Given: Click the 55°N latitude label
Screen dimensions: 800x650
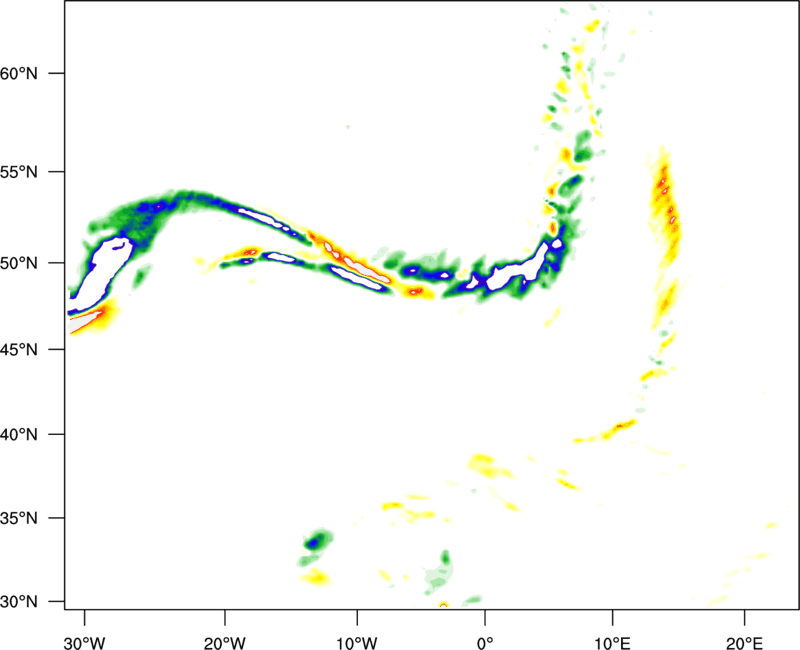Looking at the screenshot, I should [x=19, y=172].
